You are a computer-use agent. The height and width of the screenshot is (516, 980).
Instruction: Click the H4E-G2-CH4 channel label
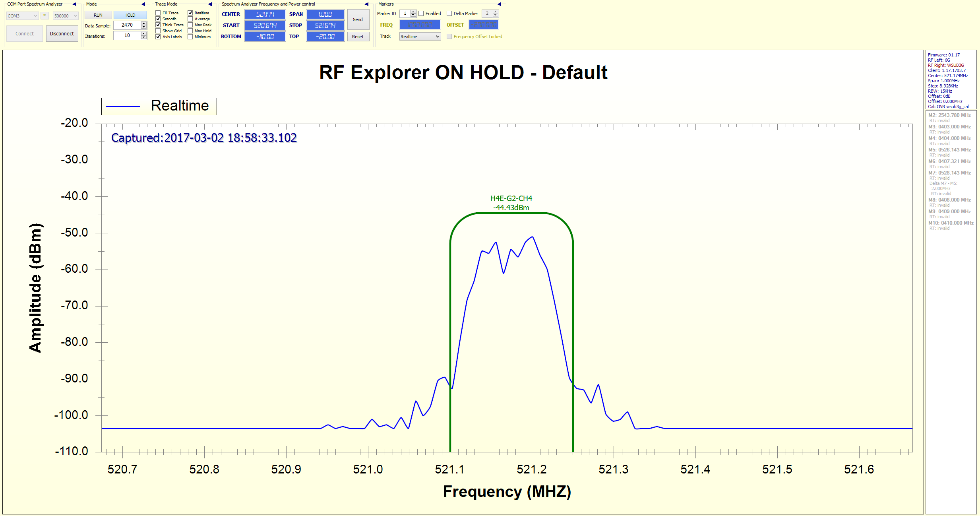pos(511,198)
